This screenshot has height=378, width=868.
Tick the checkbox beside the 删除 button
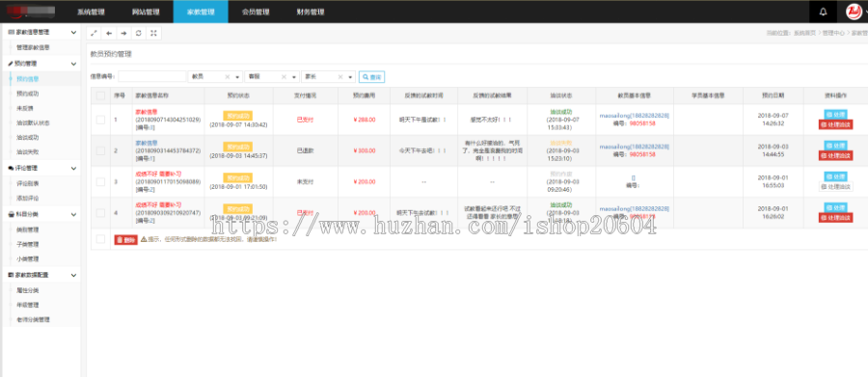[x=100, y=239]
